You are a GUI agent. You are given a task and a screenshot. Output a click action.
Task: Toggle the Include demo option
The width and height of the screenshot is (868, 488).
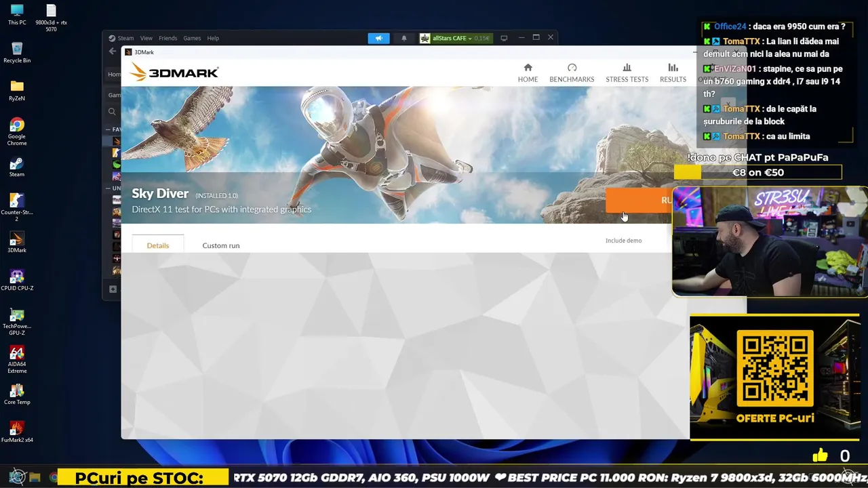tap(623, 241)
